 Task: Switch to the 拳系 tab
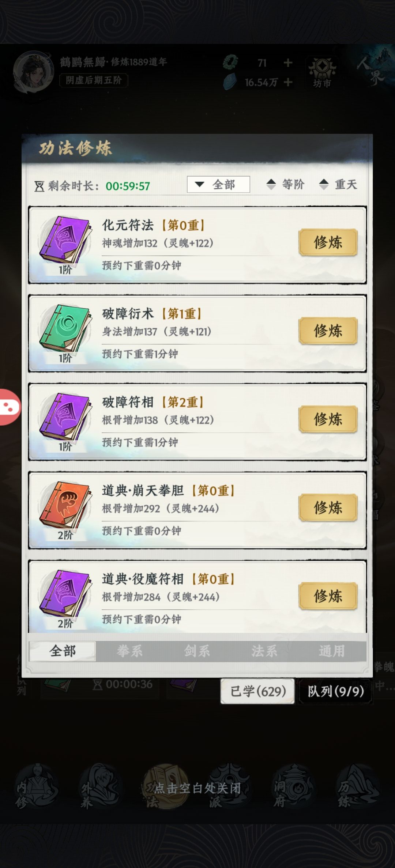[x=129, y=651]
